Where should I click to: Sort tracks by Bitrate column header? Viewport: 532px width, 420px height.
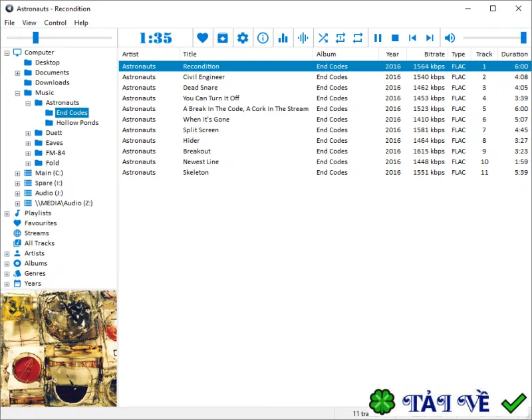pos(434,54)
